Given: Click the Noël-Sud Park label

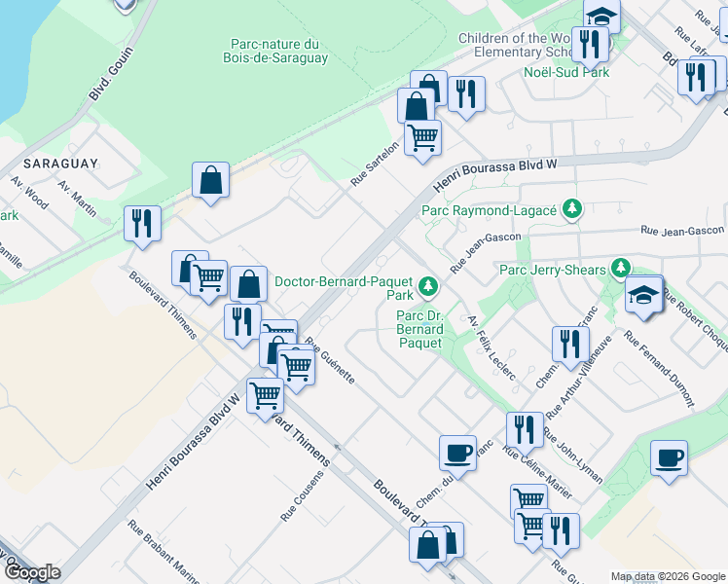Looking at the screenshot, I should 566,72.
